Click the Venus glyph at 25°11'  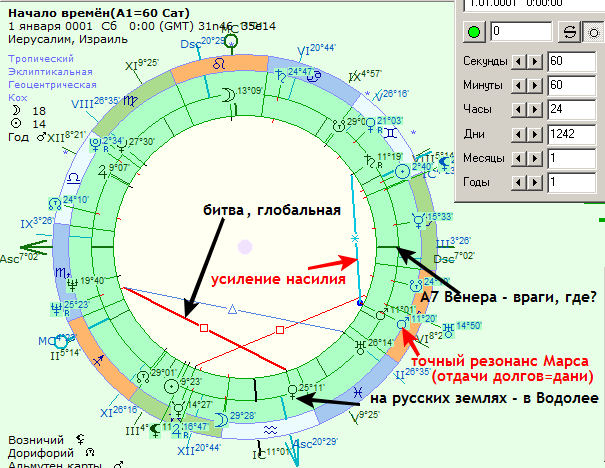[x=293, y=392]
